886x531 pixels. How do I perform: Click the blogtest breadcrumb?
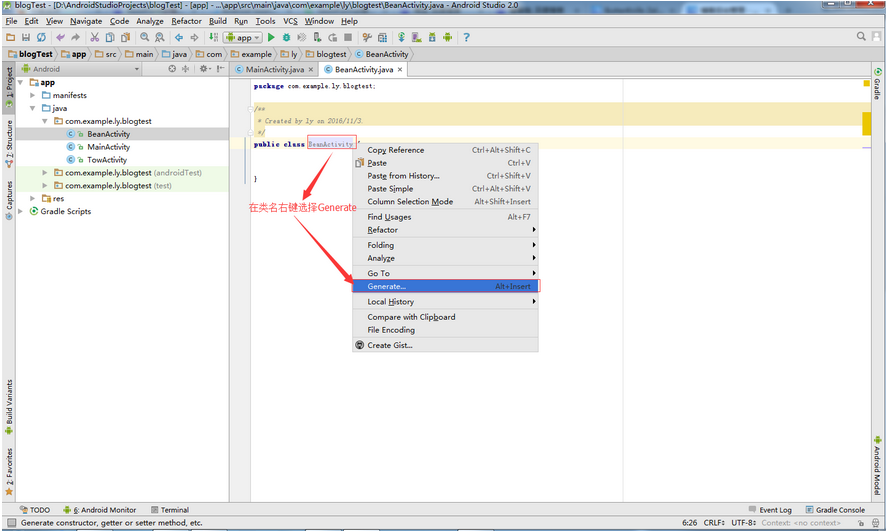(x=326, y=54)
